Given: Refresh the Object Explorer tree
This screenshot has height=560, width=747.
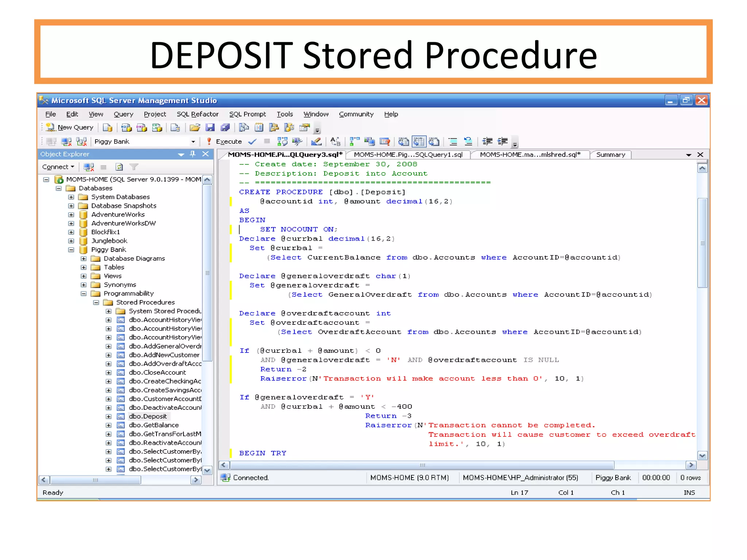Looking at the screenshot, I should coord(119,167).
